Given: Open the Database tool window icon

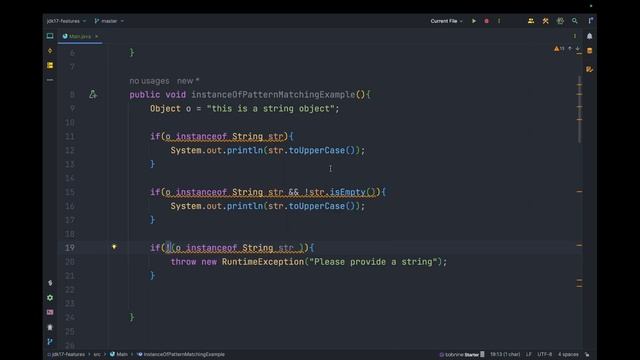Looking at the screenshot, I should (x=589, y=51).
